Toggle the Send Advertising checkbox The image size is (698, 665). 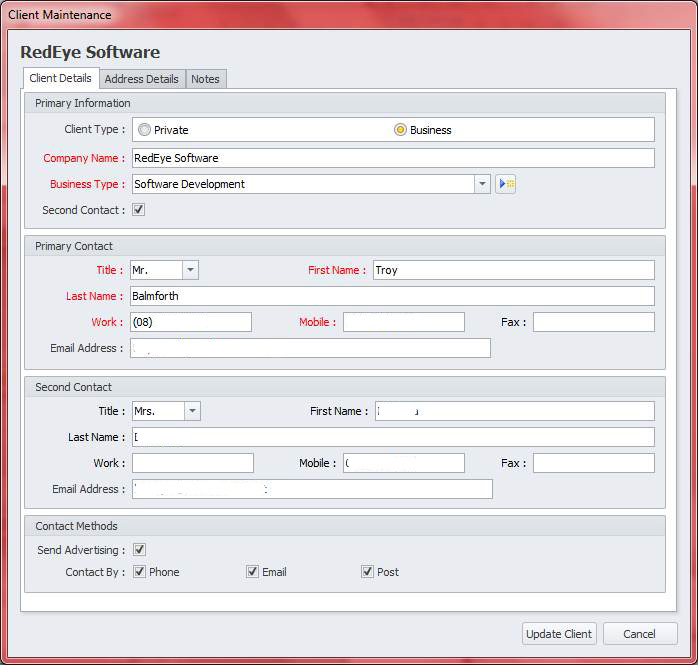(139, 550)
